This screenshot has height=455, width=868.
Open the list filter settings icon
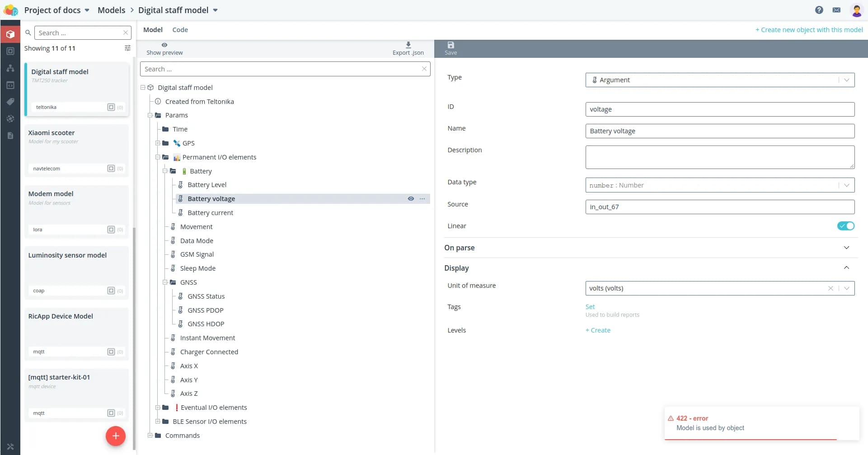[x=127, y=48]
